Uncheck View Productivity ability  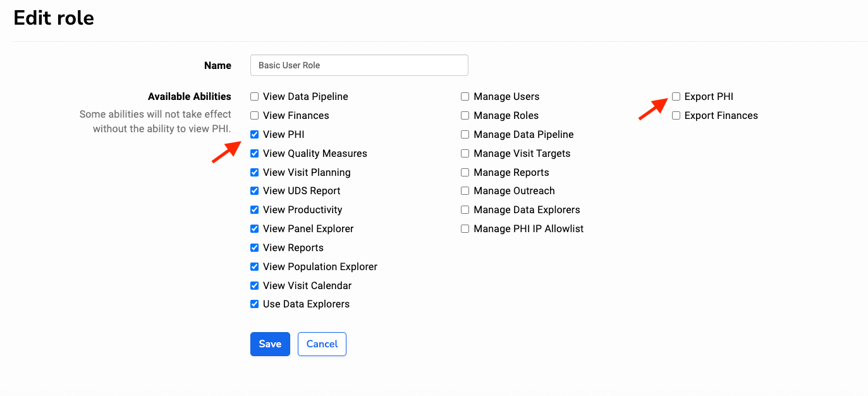tap(254, 209)
